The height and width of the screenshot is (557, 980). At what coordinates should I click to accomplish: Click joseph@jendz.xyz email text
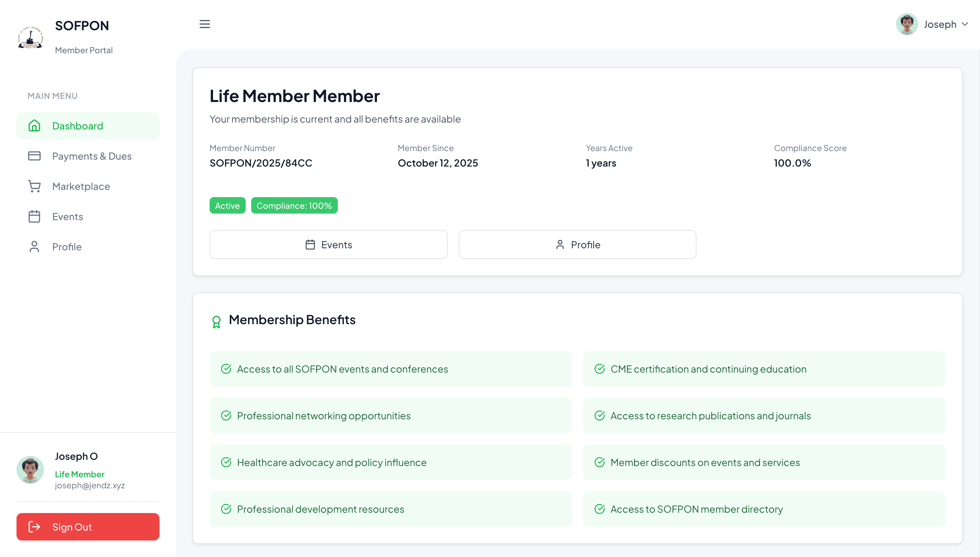click(90, 485)
